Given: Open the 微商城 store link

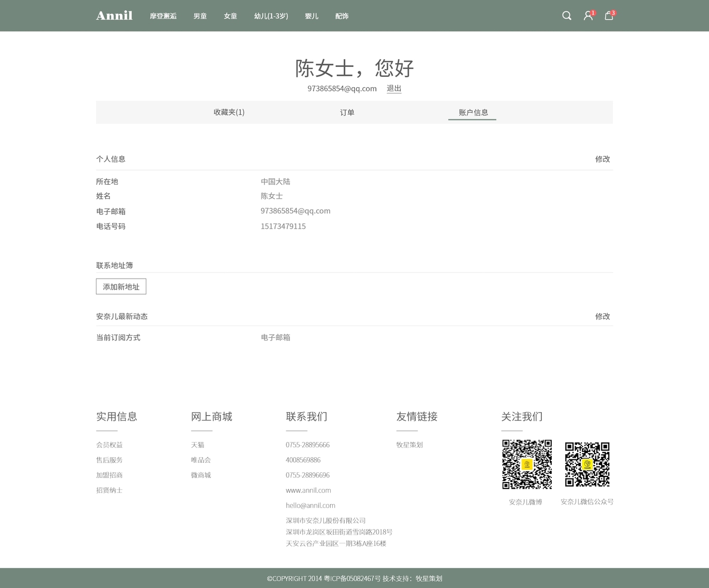Looking at the screenshot, I should [201, 475].
